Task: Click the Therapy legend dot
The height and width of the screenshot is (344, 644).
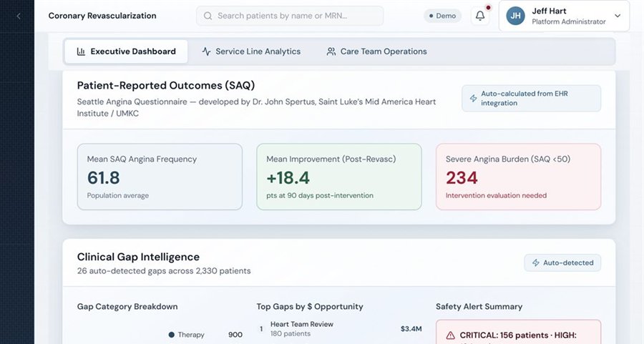Action: tap(171, 335)
